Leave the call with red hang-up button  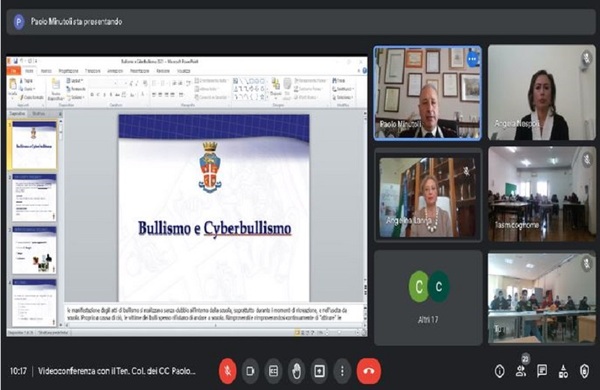tap(369, 370)
